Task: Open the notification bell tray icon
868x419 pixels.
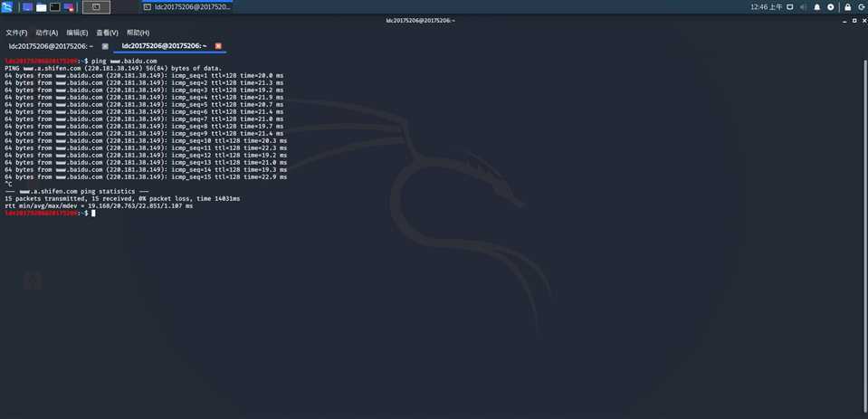Action: tap(817, 7)
